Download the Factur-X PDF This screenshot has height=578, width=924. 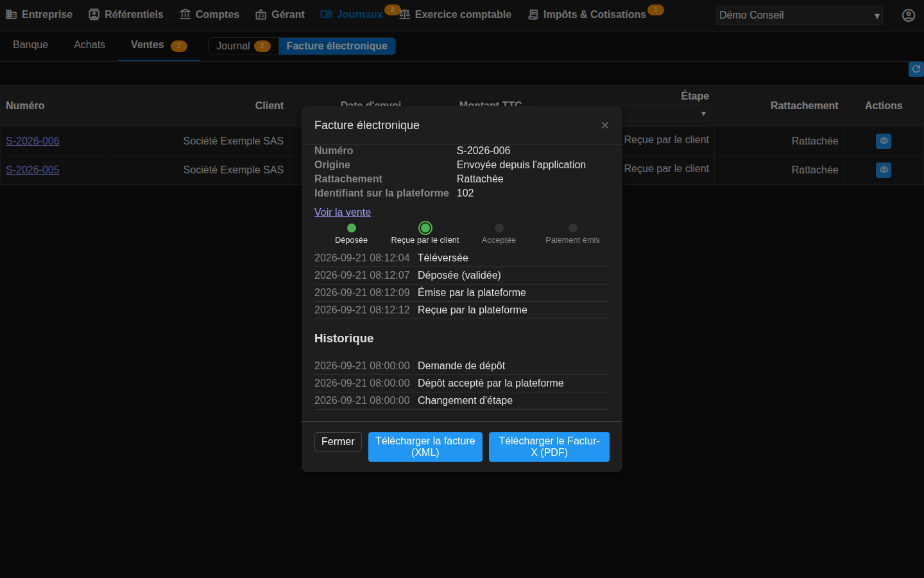tap(549, 447)
